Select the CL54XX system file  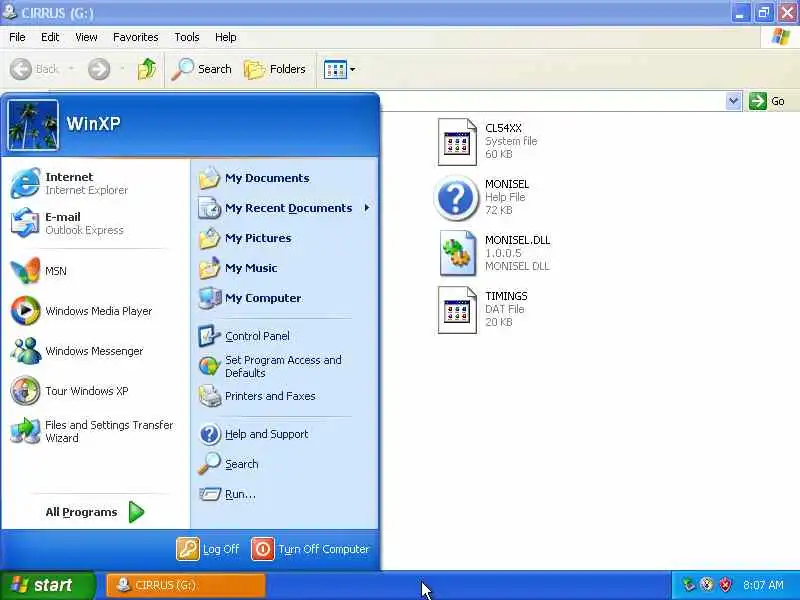[x=488, y=141]
